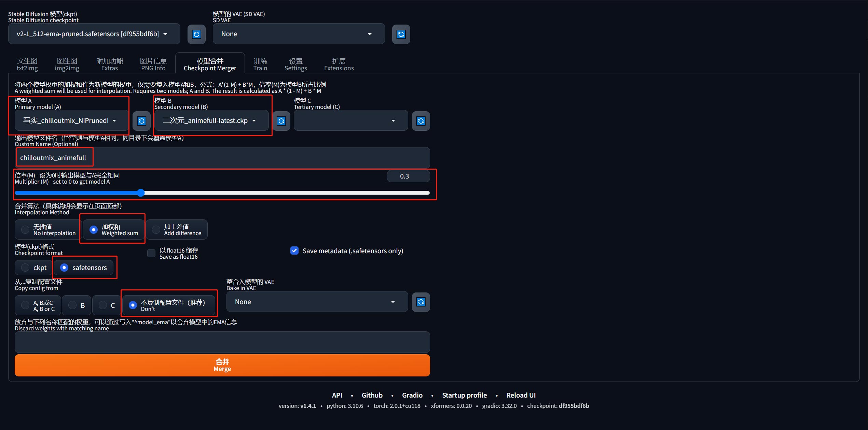Refresh the Bake in VAE list
The width and height of the screenshot is (868, 430).
tap(421, 302)
